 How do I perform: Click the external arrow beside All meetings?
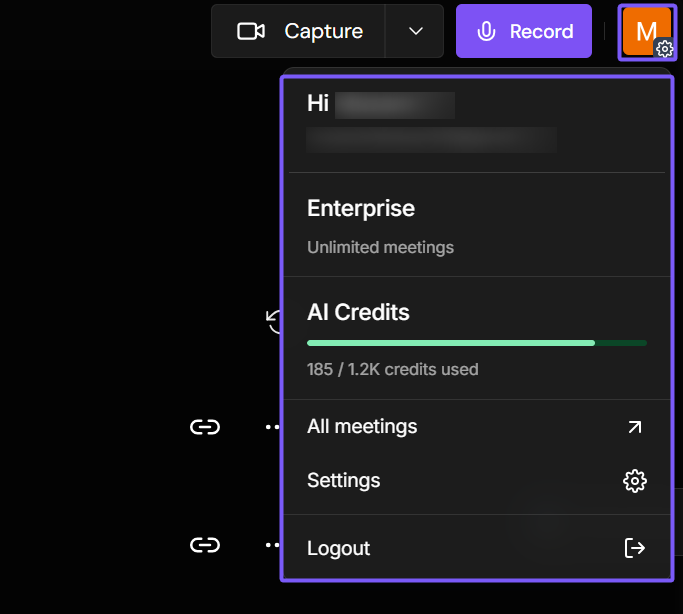(634, 427)
